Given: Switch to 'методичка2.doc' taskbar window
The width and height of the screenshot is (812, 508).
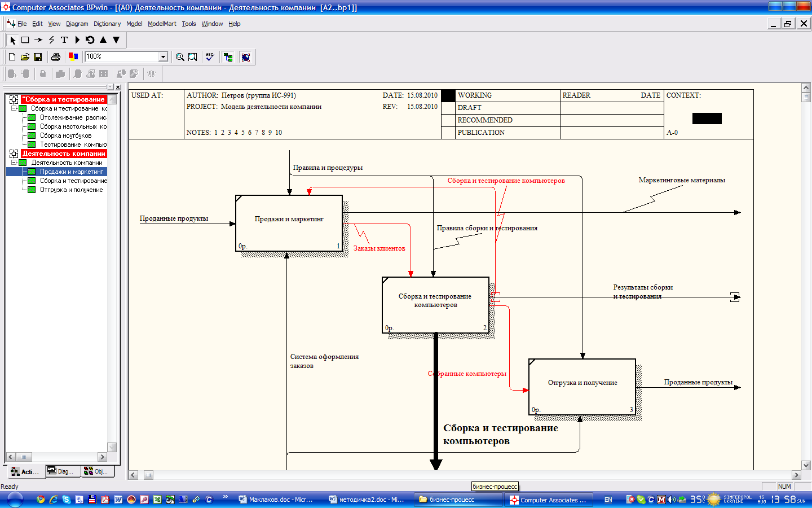Looking at the screenshot, I should (x=367, y=500).
